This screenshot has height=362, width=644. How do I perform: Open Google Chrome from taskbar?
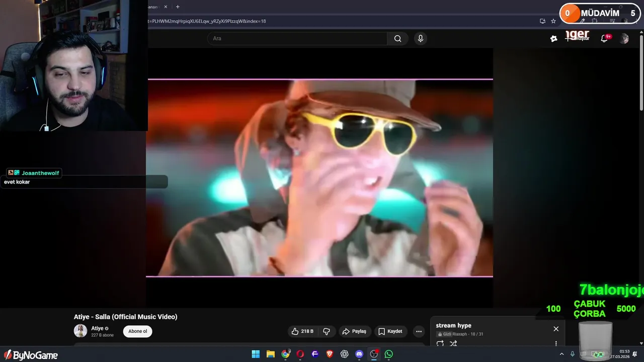pos(285,354)
